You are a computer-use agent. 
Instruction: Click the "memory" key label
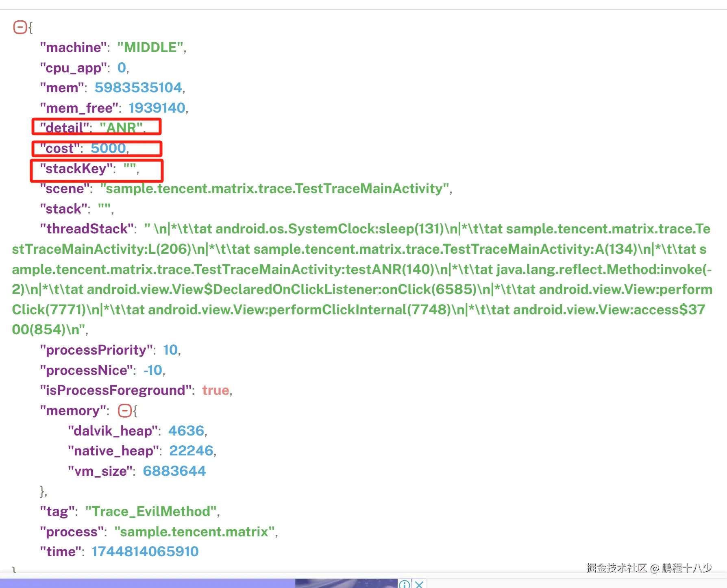[73, 411]
